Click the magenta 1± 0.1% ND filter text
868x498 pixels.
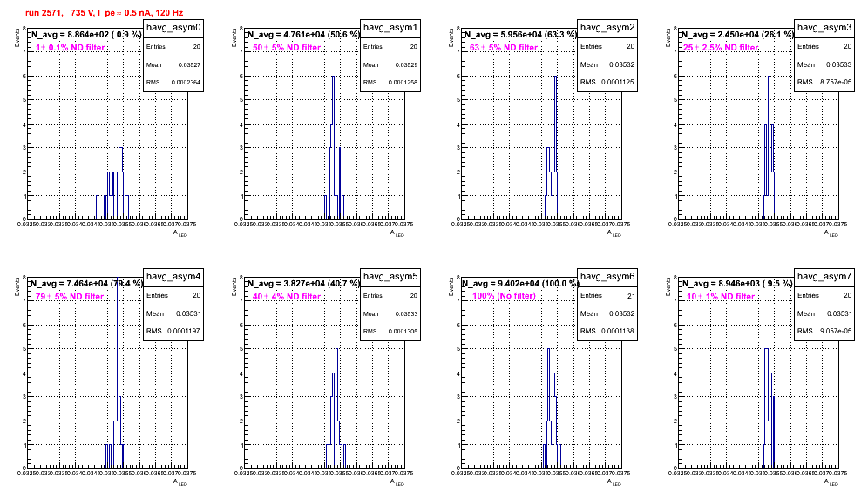[x=71, y=48]
